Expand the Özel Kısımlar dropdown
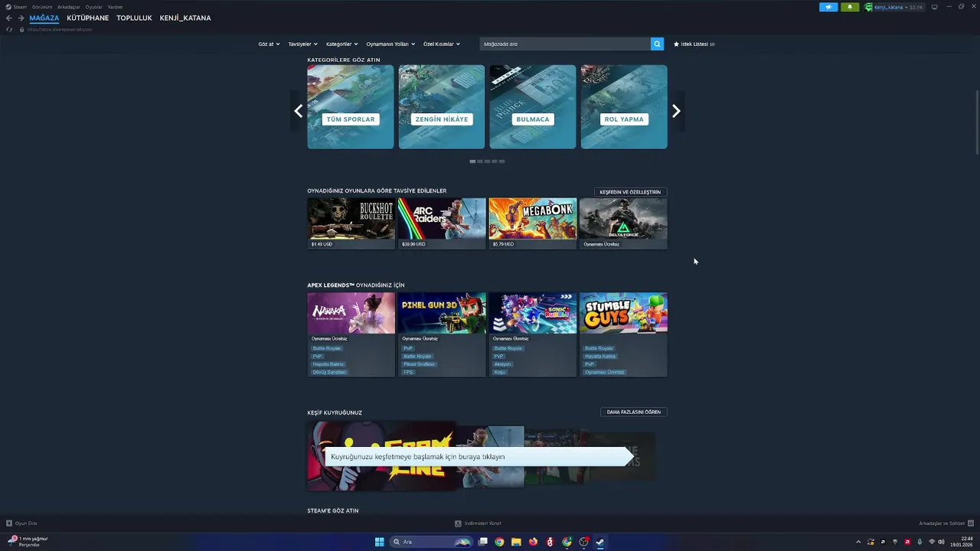980x551 pixels. (x=442, y=44)
